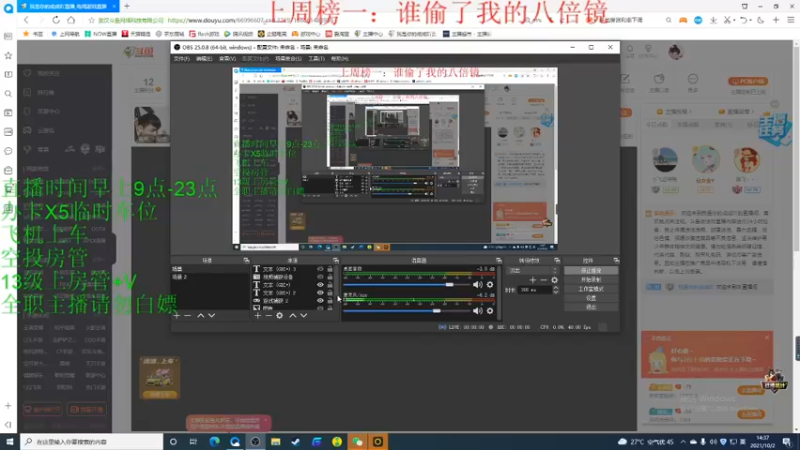
Task: Open browser home page icon
Action: click(71, 20)
